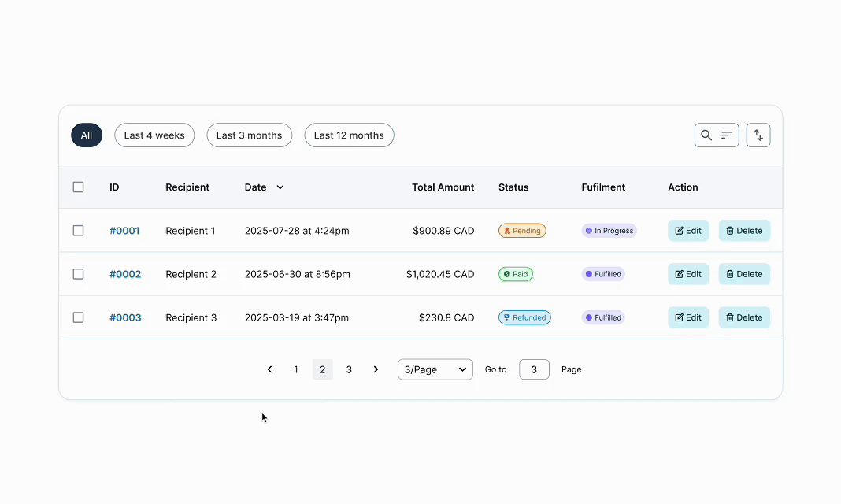Toggle Date column sort chevron
The width and height of the screenshot is (841, 504).
tap(280, 187)
